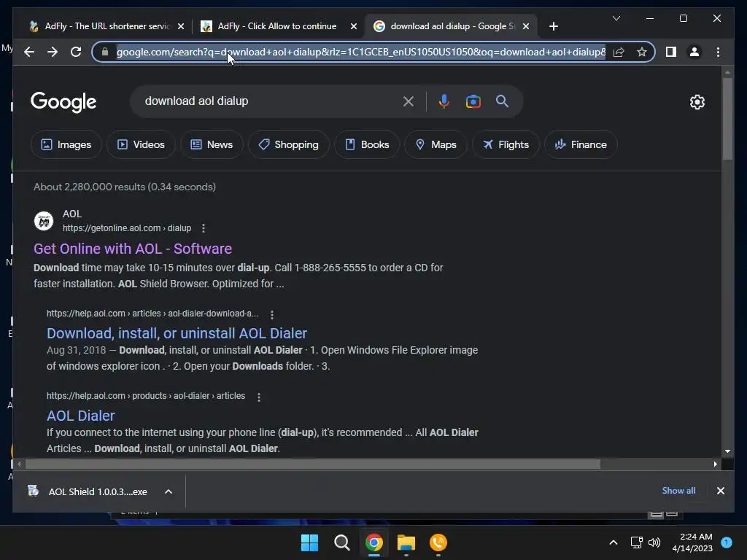The width and height of the screenshot is (747, 560).
Task: Click scroll-right arrow of horizontal scrollbar
Action: 715,464
